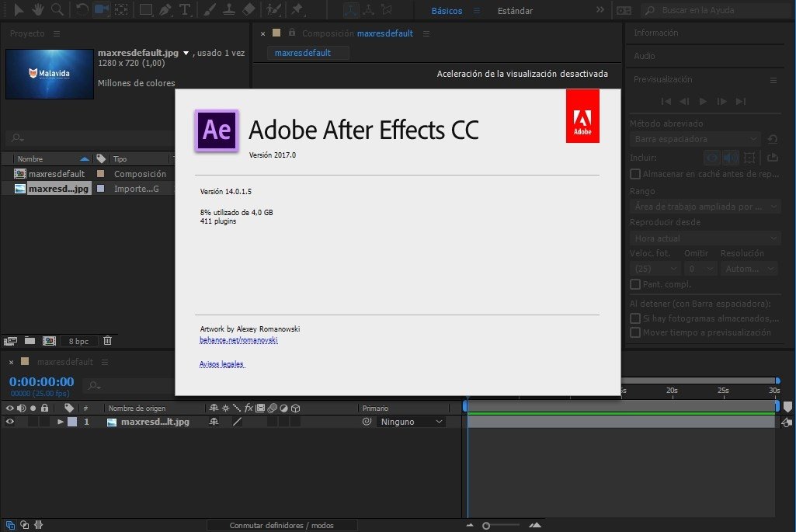
Task: Toggle the composition viewer lock icon
Action: [292, 33]
